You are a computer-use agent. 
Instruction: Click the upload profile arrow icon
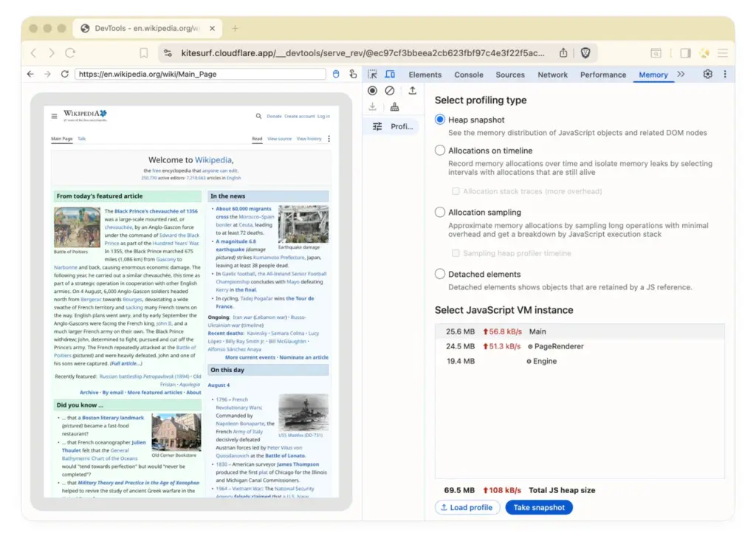click(x=412, y=91)
